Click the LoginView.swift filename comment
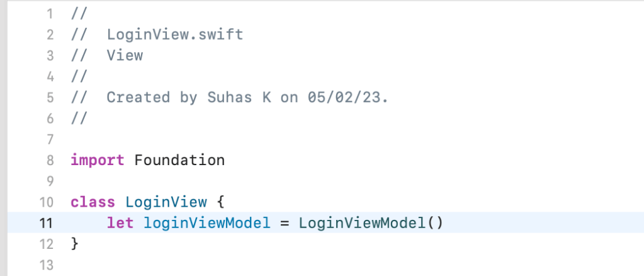 coord(175,34)
